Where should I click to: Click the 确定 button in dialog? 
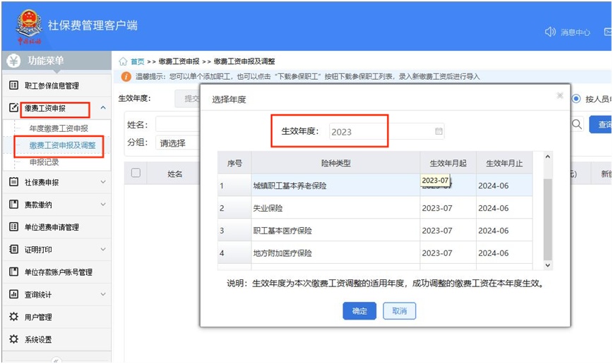359,311
